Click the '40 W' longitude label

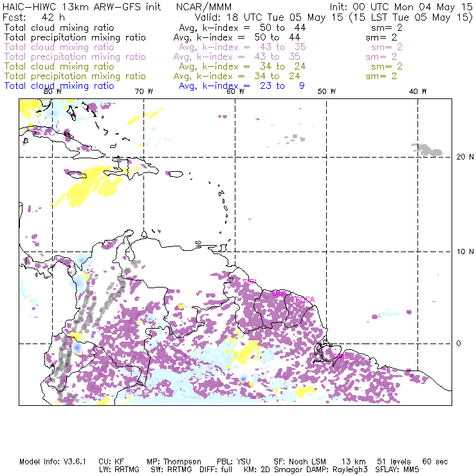[x=417, y=91]
